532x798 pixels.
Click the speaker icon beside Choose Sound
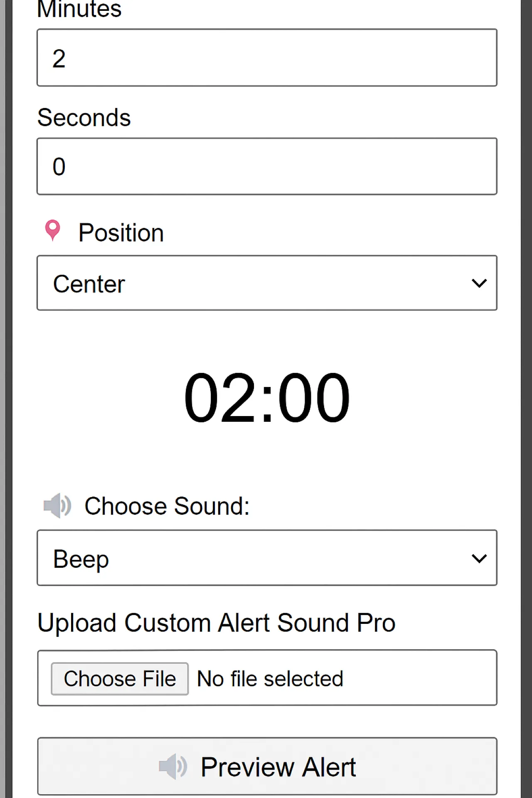point(57,505)
